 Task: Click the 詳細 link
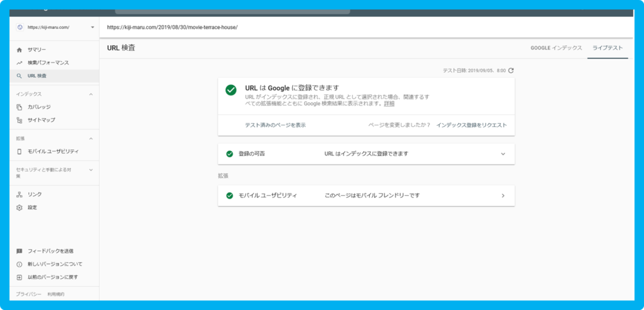389,104
